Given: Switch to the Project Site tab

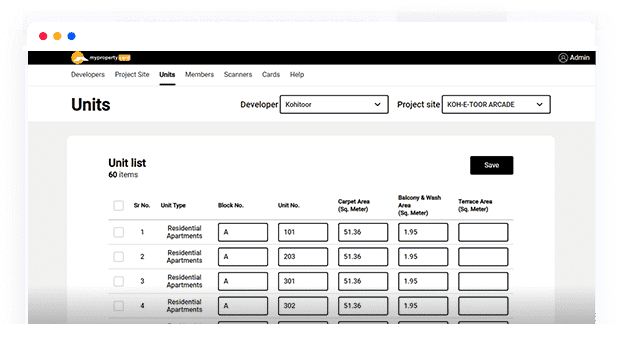Looking at the screenshot, I should (x=132, y=74).
